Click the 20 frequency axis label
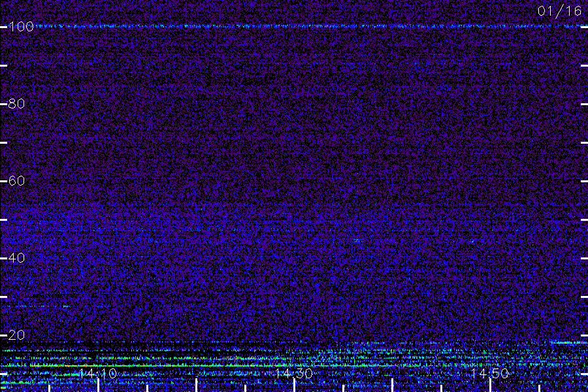 [16, 335]
